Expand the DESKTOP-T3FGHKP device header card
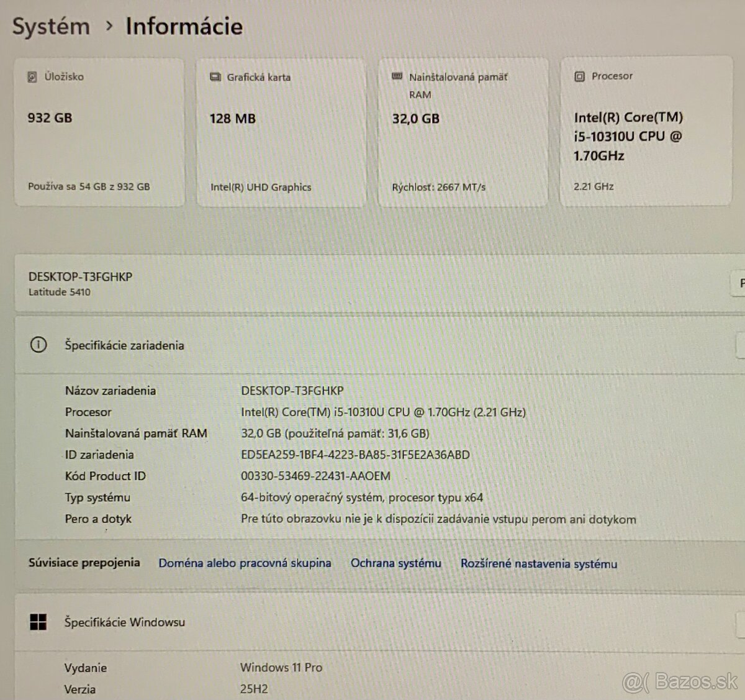This screenshot has width=745, height=700. point(372,283)
